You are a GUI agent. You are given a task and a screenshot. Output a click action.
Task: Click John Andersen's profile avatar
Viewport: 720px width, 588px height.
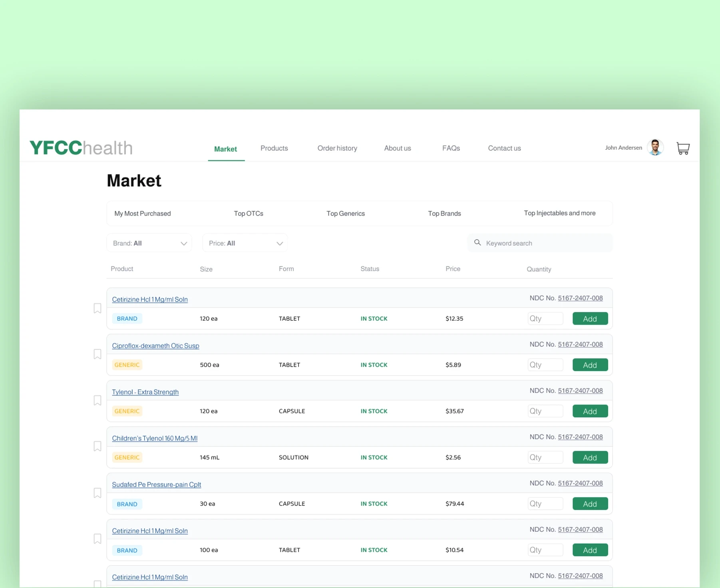(x=655, y=147)
